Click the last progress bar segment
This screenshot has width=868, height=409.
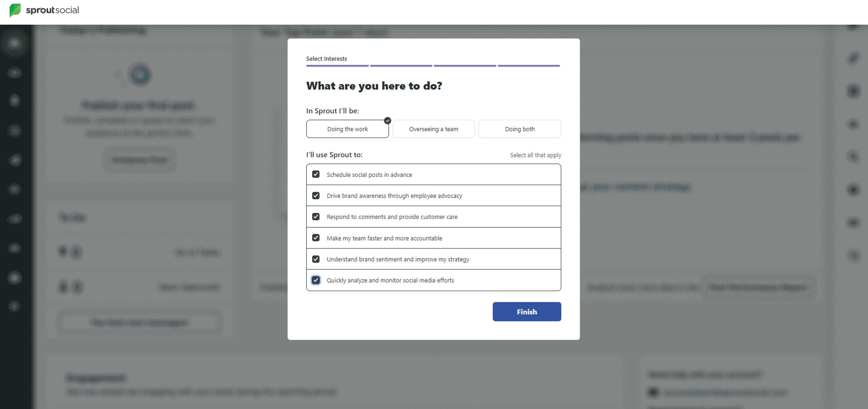(x=529, y=66)
